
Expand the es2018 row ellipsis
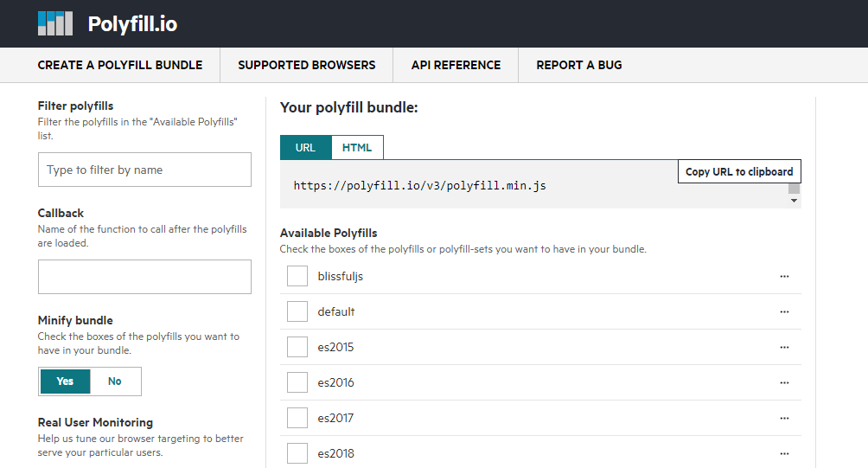tap(784, 453)
